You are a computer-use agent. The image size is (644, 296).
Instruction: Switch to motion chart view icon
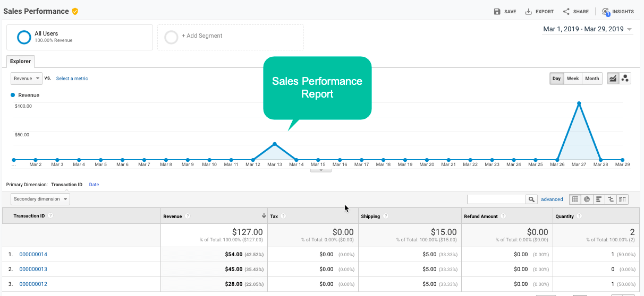coord(625,79)
